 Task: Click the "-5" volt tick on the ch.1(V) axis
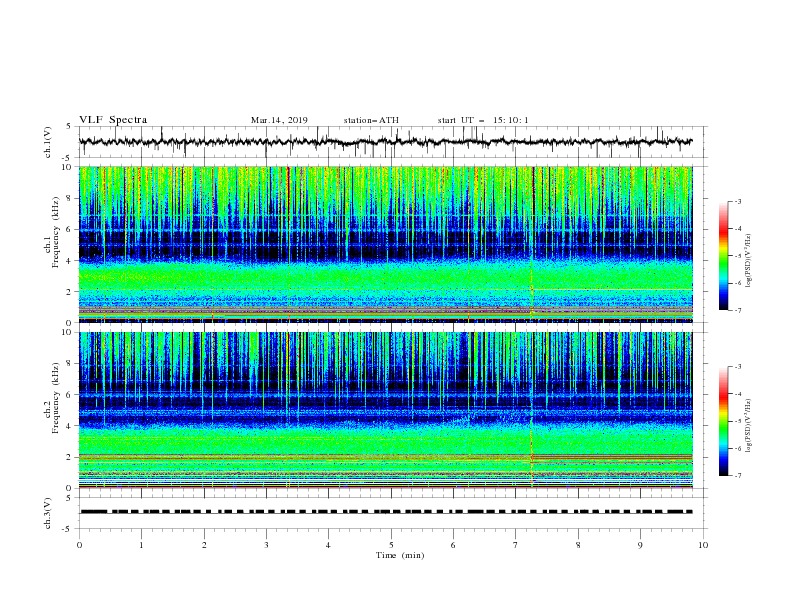68,158
